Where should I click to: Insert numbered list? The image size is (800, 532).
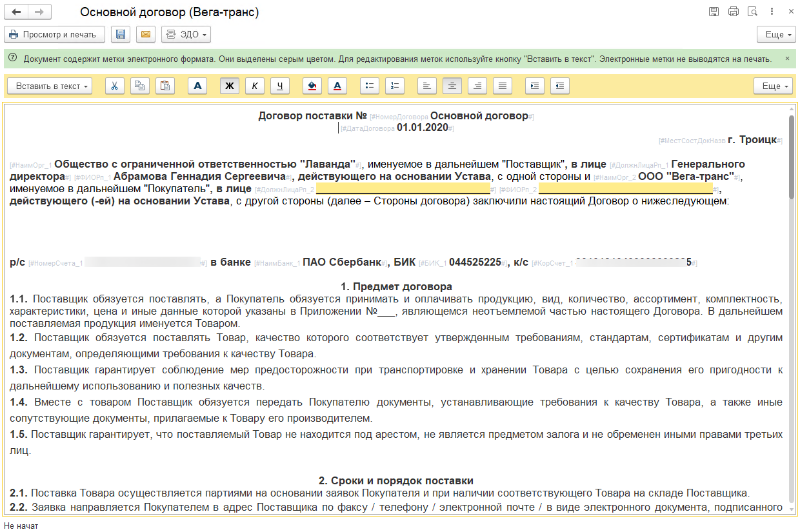coord(395,86)
